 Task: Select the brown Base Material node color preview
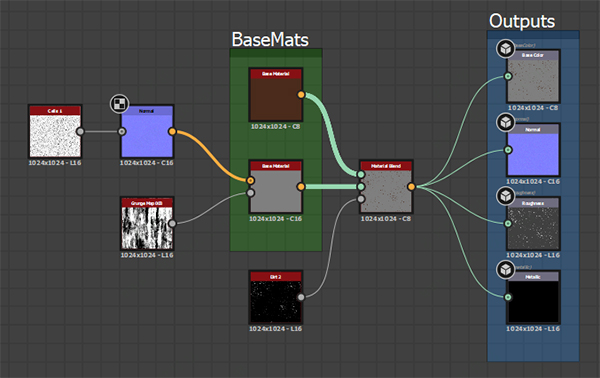(276, 99)
